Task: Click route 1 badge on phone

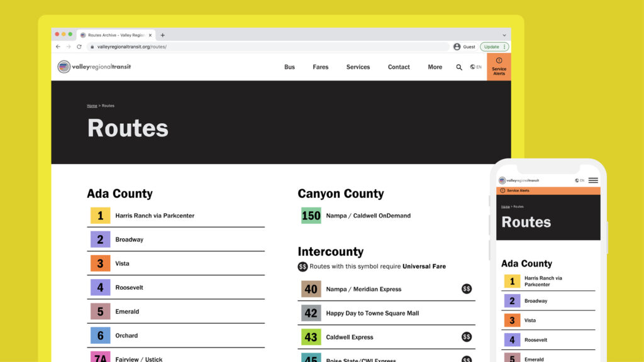Action: [x=512, y=281]
